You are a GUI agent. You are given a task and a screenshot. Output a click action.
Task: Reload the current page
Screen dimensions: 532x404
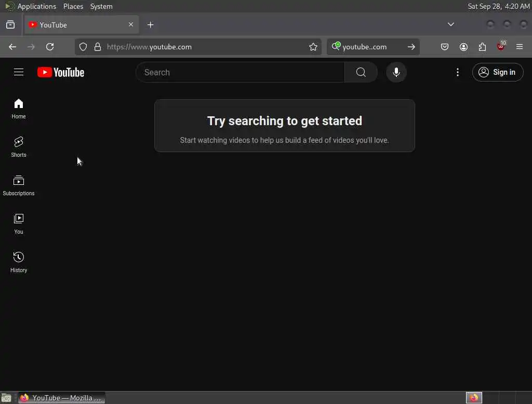(50, 47)
